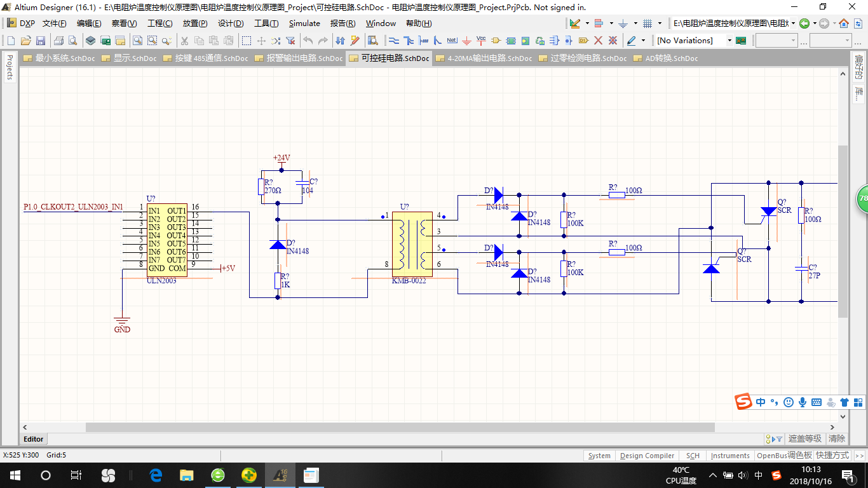Open Task View on the taskbar

coord(76,475)
